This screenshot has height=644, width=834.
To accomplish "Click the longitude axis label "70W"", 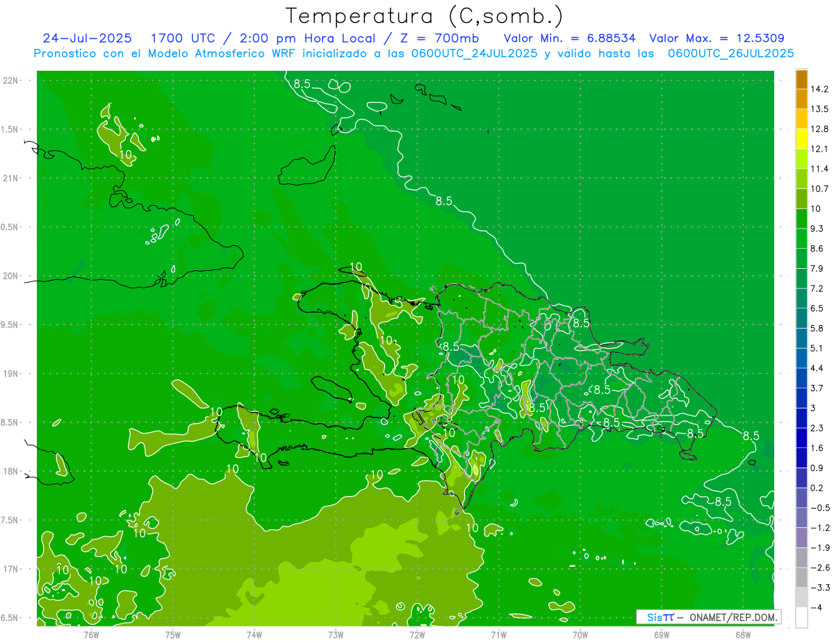I will click(x=580, y=634).
